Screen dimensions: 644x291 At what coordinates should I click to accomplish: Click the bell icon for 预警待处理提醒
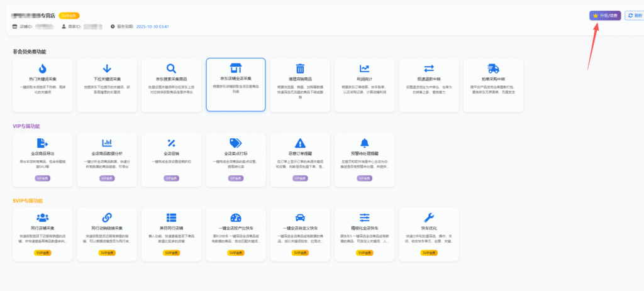pyautogui.click(x=364, y=143)
